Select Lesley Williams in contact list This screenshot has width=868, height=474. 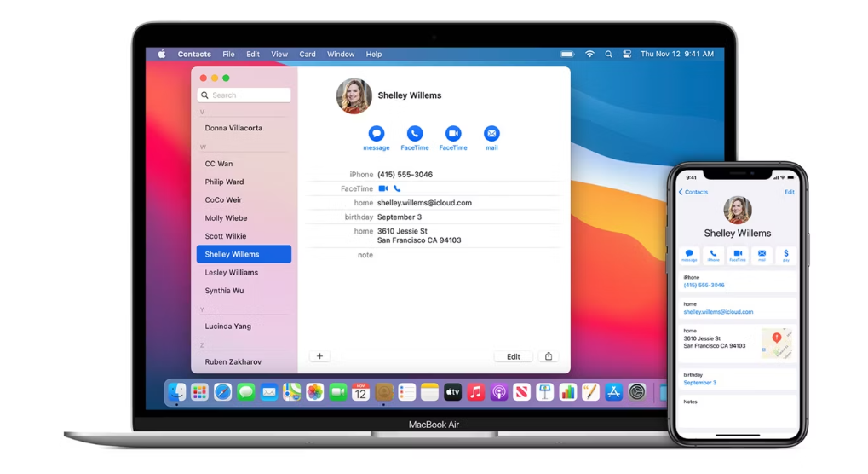[x=232, y=273]
